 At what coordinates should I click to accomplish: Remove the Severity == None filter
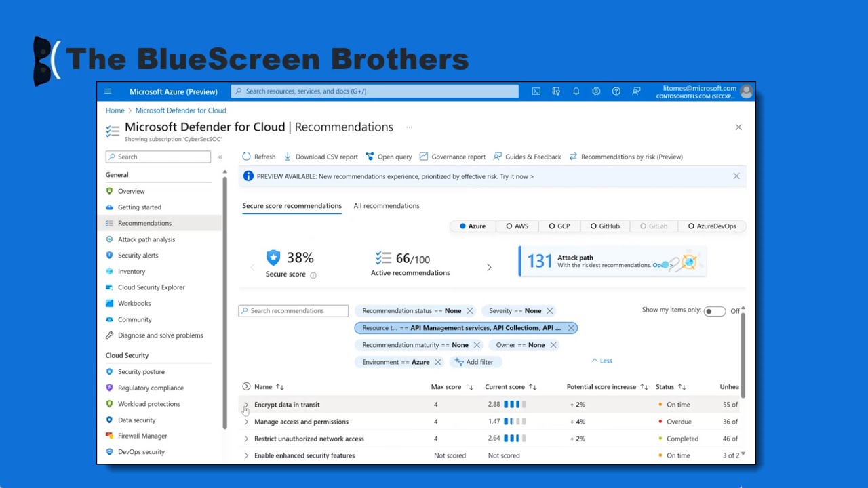(549, 311)
